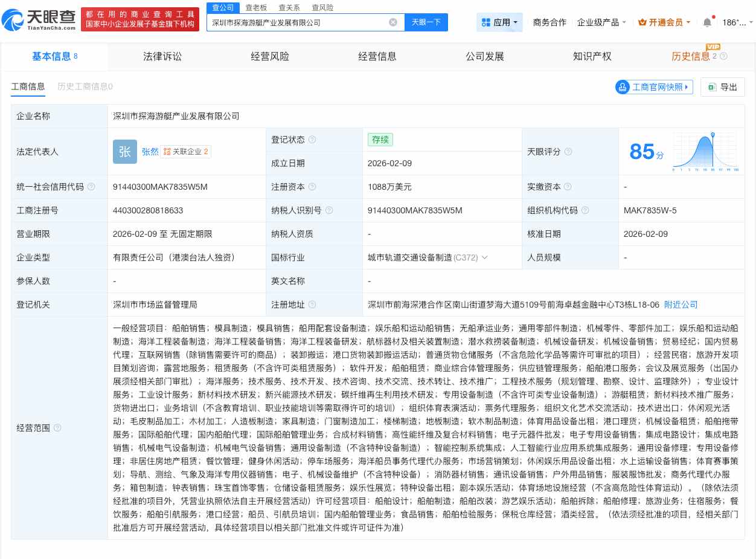This screenshot has width=756, height=559.
Task: Click the 导出 export Excel icon
Action: [x=711, y=87]
